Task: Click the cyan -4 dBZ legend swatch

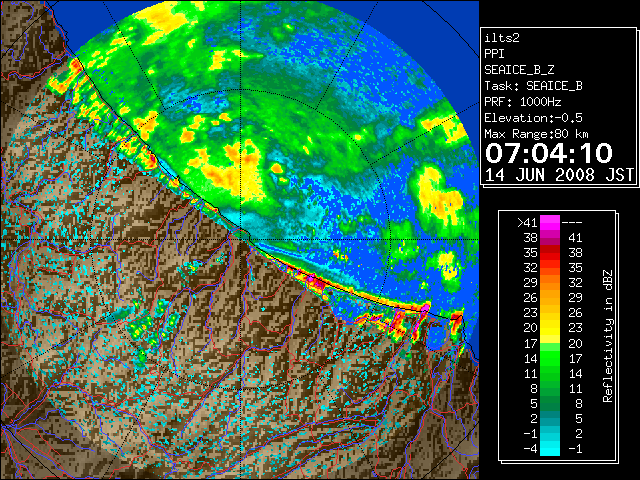Action: [x=550, y=448]
